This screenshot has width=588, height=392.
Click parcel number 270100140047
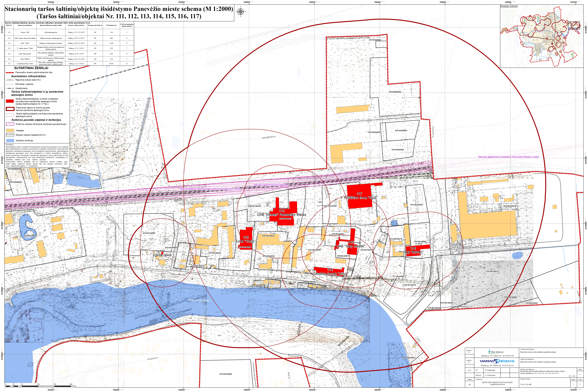coord(215,253)
